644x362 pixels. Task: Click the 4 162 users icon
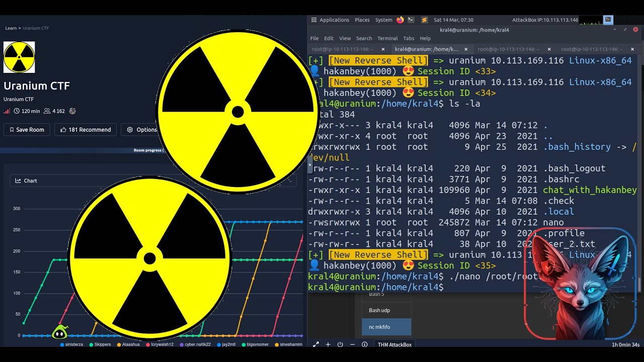point(47,111)
